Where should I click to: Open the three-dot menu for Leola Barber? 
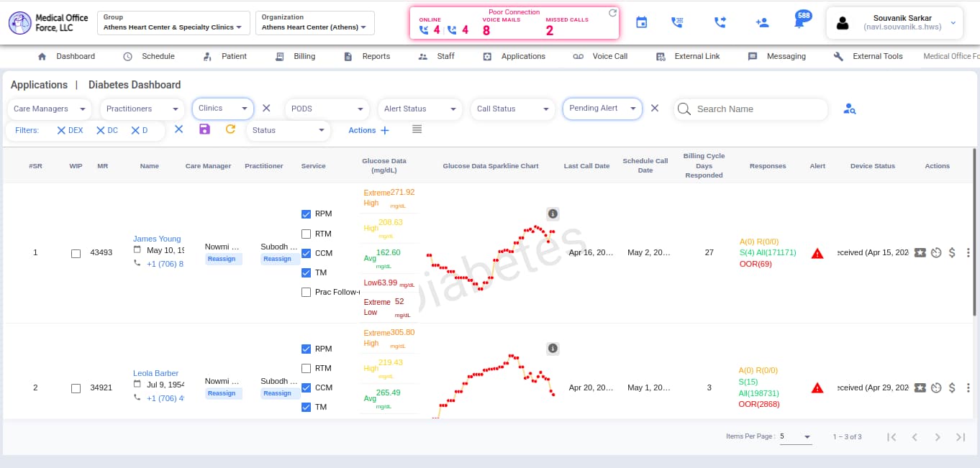(968, 387)
